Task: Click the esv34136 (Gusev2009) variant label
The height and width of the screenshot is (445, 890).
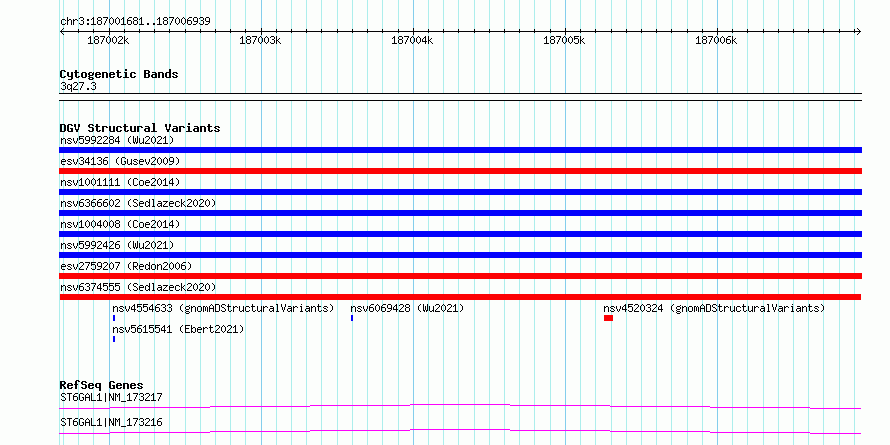Action: (x=120, y=161)
